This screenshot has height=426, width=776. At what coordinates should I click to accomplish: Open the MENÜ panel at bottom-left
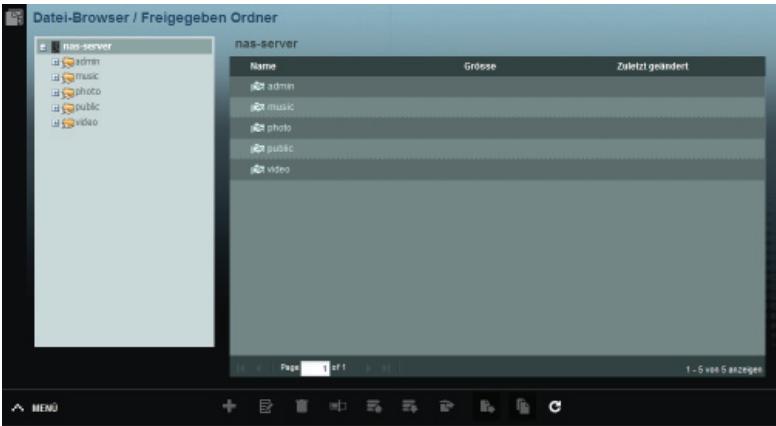pyautogui.click(x=35, y=408)
